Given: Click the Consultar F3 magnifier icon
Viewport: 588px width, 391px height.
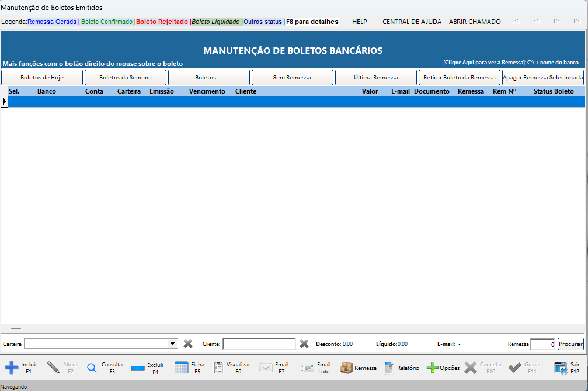Looking at the screenshot, I should (92, 368).
